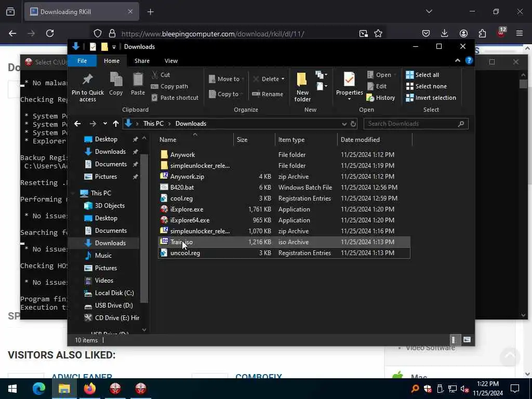This screenshot has width=532, height=399.
Task: Open Firefox downloads panel
Action: (444, 33)
